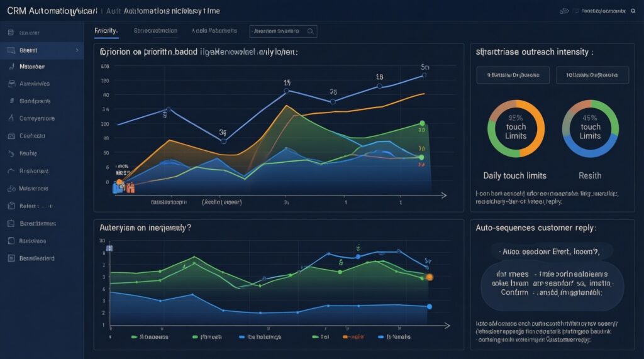Image resolution: width=644 pixels, height=359 pixels.
Task: Select the pointer icon next to Reuhle
Action: pos(11,153)
